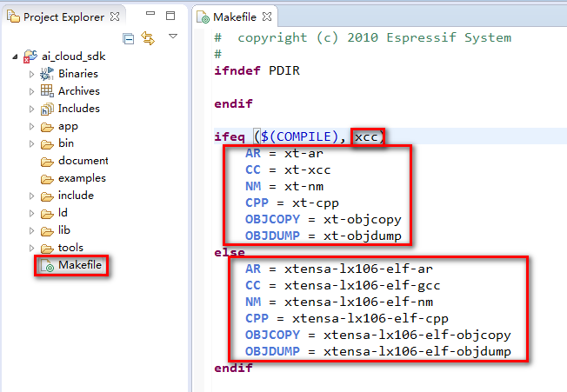Expand the app folder

point(32,126)
